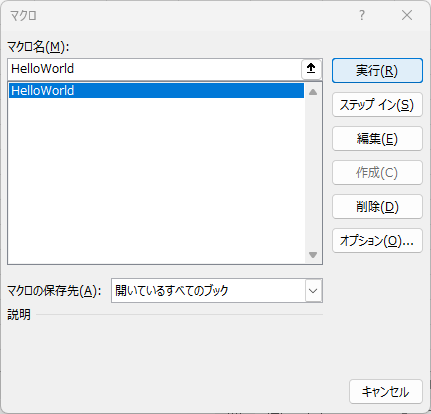Open macro code with 編集(E)

(377, 139)
